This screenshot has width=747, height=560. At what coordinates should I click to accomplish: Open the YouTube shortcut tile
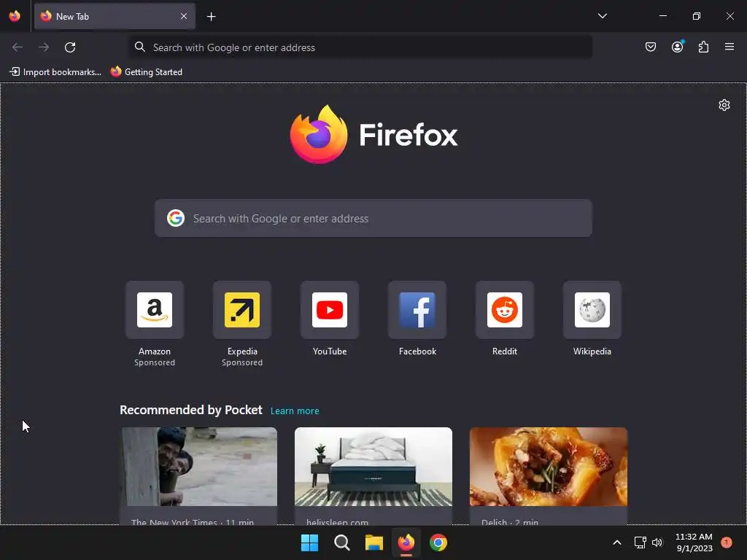330,309
